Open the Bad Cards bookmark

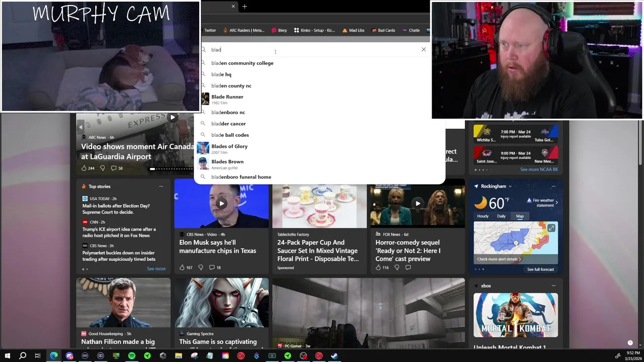coord(383,30)
